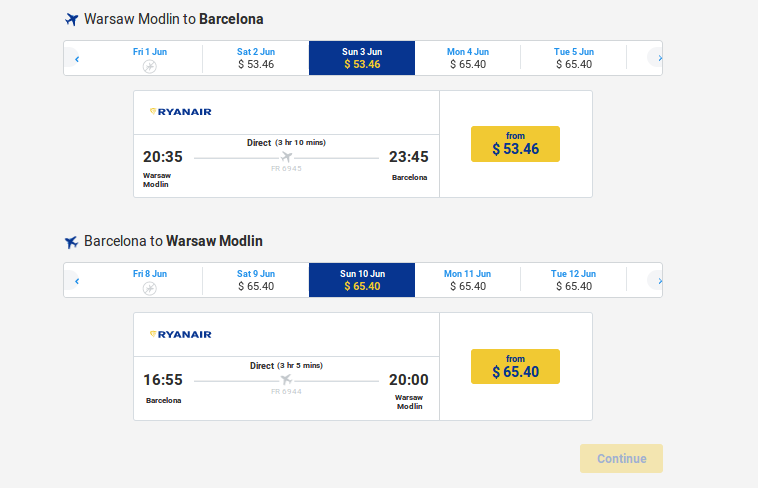
Task: Choose Mon 11 Jun for the return flight
Action: coord(467,280)
